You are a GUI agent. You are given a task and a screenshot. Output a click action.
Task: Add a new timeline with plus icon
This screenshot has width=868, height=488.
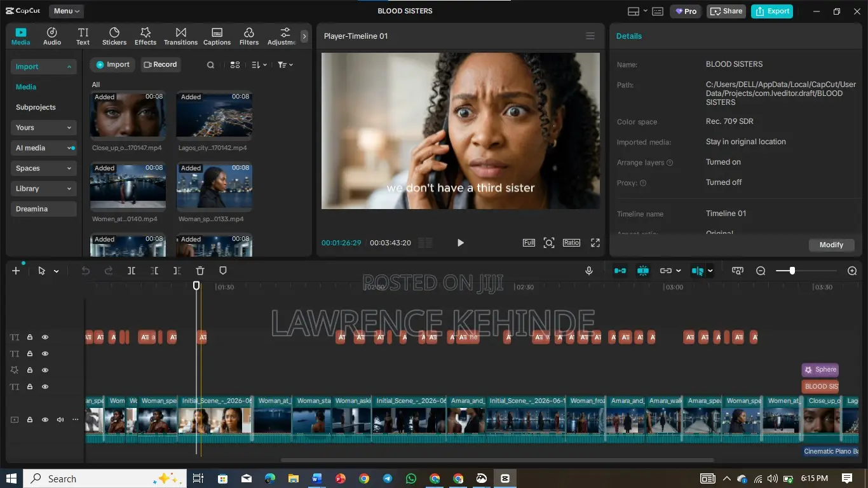(x=16, y=271)
